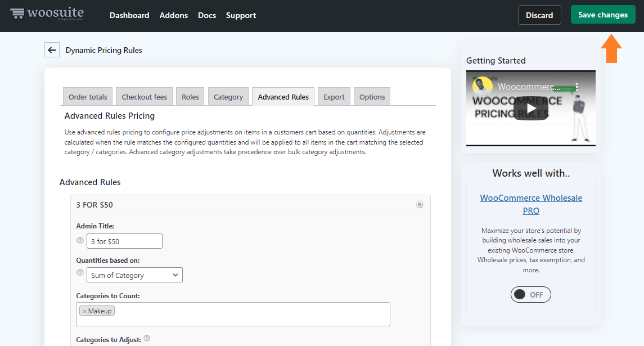This screenshot has width=644, height=346.
Task: Click the Woosuite logo
Action: coord(47,14)
